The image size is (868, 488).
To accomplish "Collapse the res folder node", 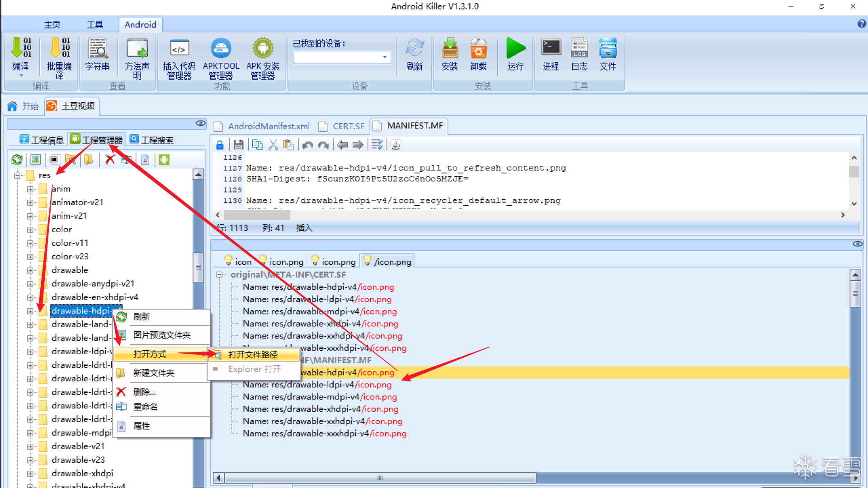I will (17, 175).
